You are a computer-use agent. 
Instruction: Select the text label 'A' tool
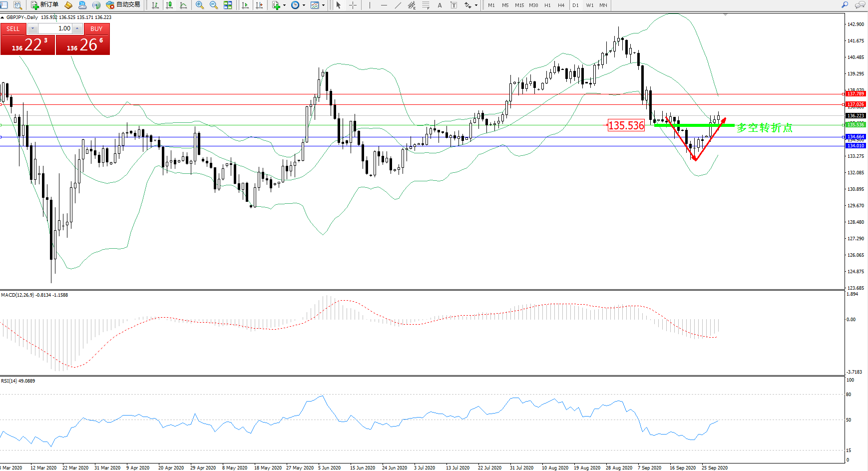click(439, 5)
